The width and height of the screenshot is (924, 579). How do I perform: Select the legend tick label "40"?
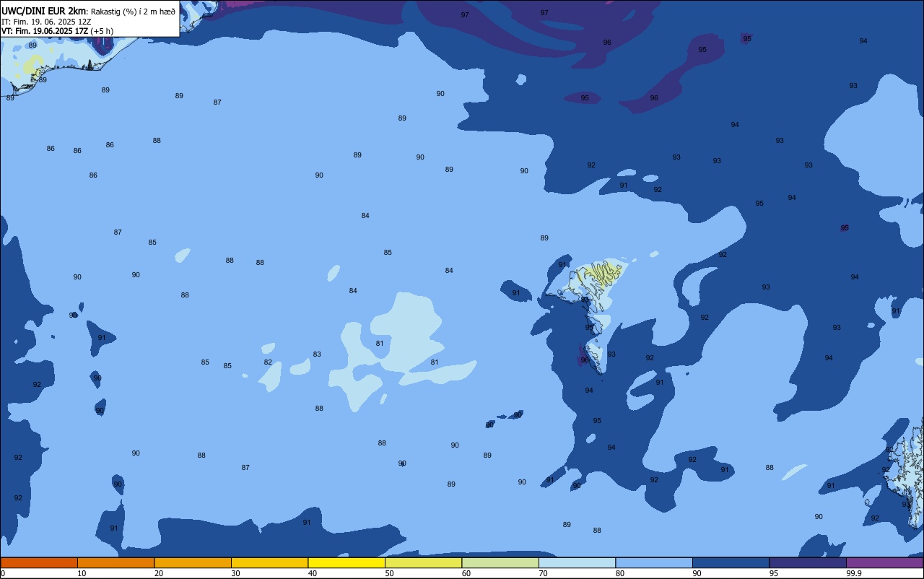pos(313,573)
